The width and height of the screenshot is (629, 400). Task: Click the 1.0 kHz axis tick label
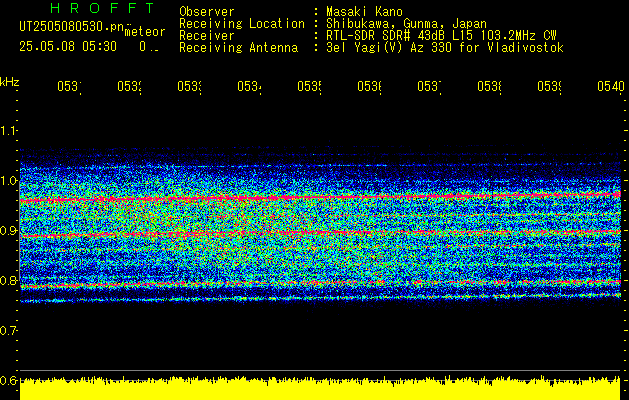click(x=8, y=181)
